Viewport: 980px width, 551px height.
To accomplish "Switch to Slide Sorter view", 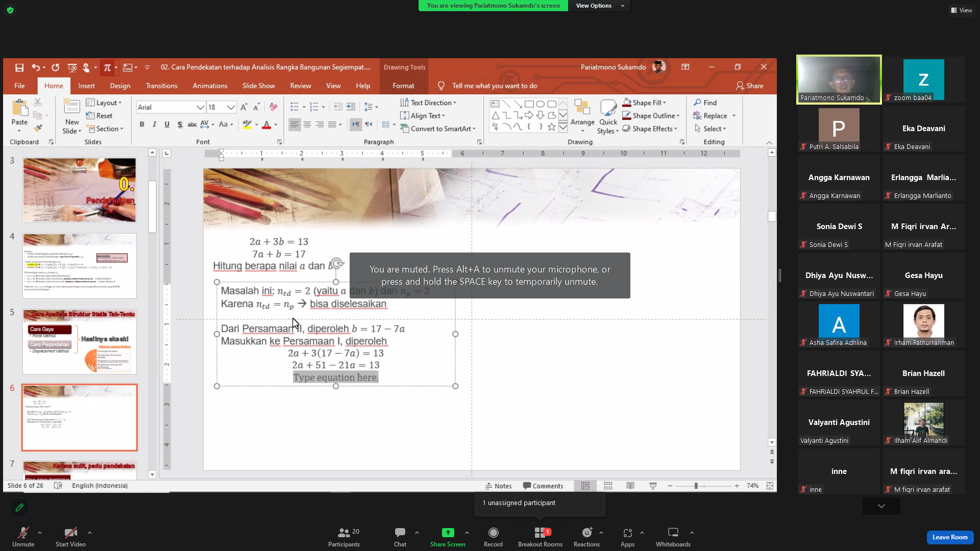I will click(x=608, y=486).
